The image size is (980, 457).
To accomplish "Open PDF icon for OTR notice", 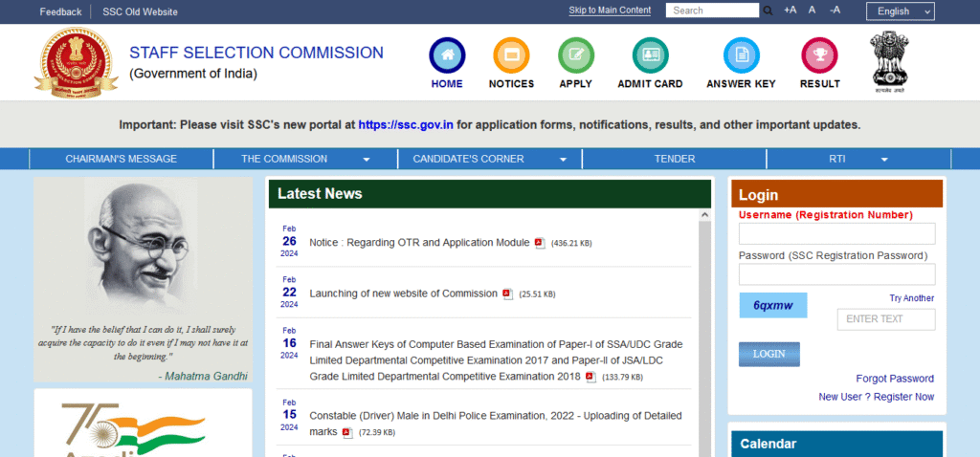I will tap(540, 243).
